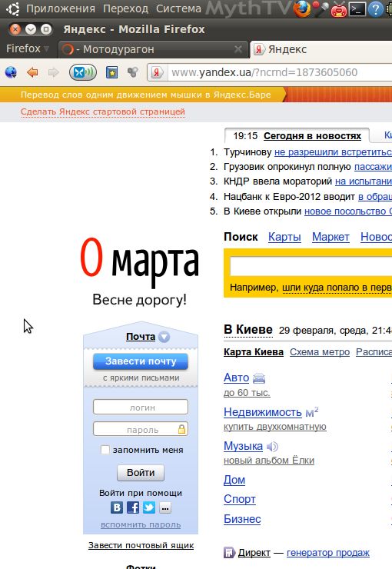Image resolution: width=392 pixels, height=569 pixels.
Task: Switch to the Мотодурагон tab
Action: [153, 49]
